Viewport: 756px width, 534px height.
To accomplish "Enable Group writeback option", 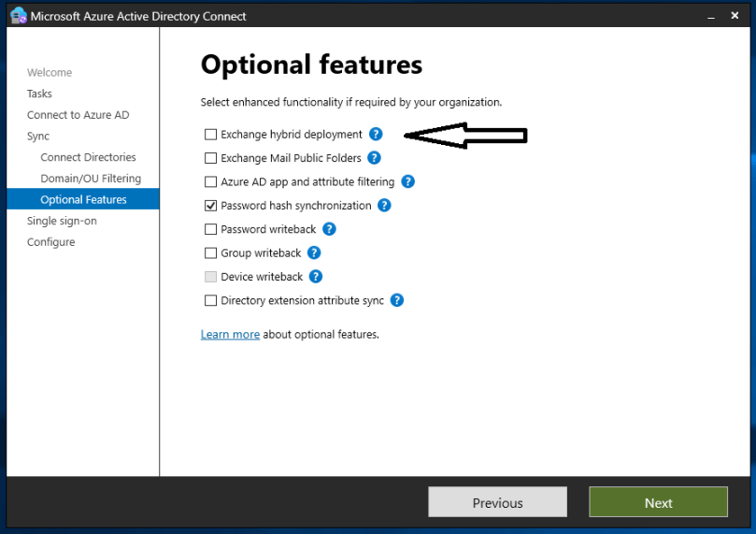I will (x=210, y=253).
